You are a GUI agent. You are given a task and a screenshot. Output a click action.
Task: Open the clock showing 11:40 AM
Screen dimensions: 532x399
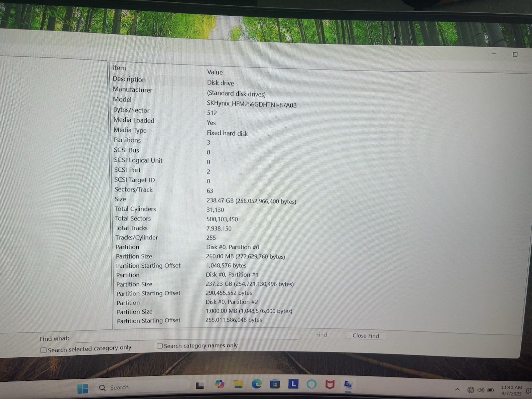coord(511,390)
